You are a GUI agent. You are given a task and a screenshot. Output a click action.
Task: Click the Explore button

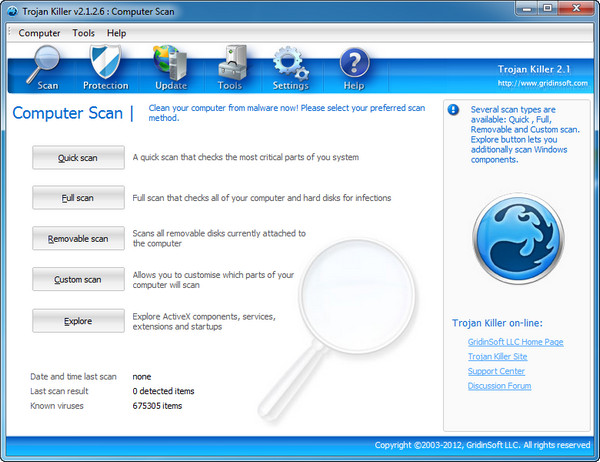pos(78,321)
